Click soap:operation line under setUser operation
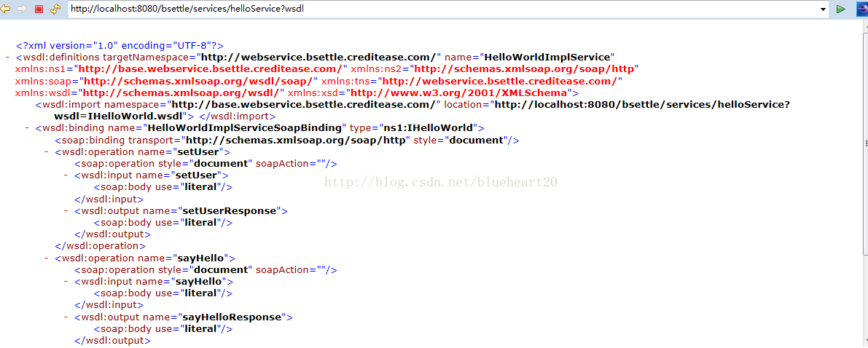 [206, 164]
